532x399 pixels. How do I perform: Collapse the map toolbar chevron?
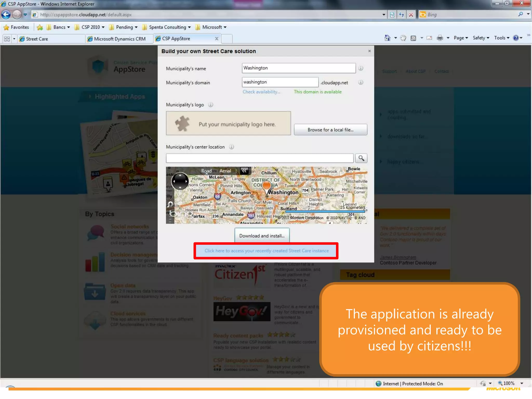coord(244,171)
